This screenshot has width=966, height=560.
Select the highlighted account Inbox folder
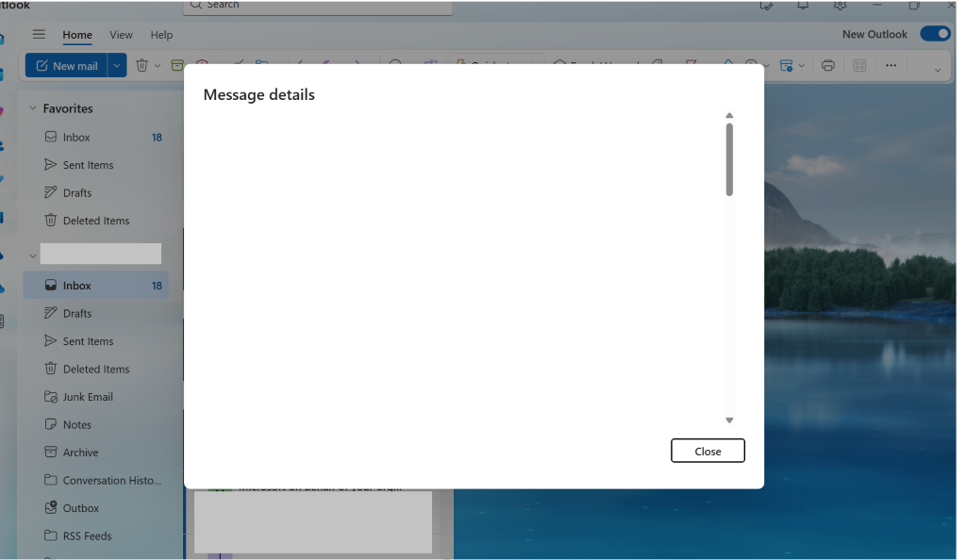97,286
